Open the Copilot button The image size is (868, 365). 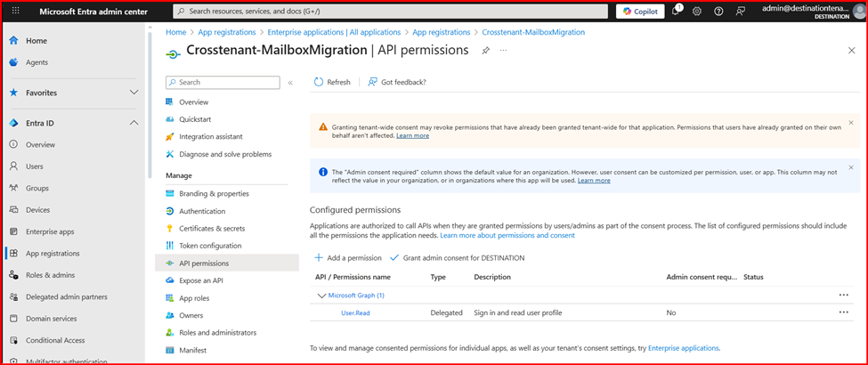639,11
